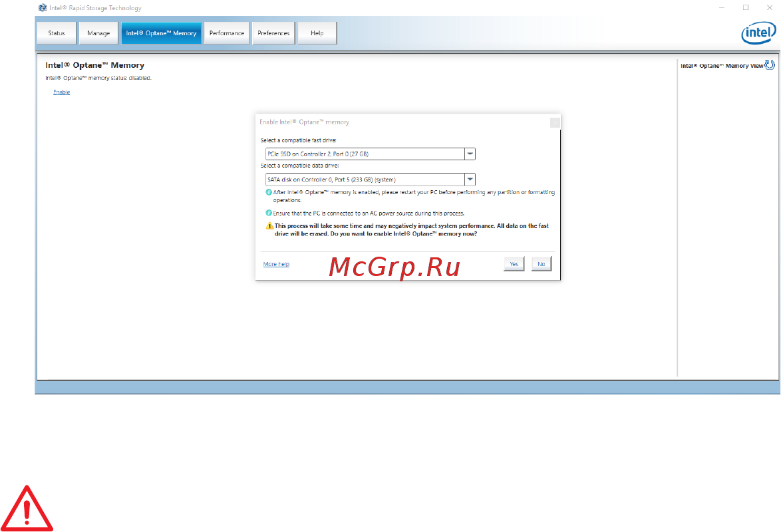Click the 'Select a compatible fast drive' label
The height and width of the screenshot is (532, 781).
[298, 140]
